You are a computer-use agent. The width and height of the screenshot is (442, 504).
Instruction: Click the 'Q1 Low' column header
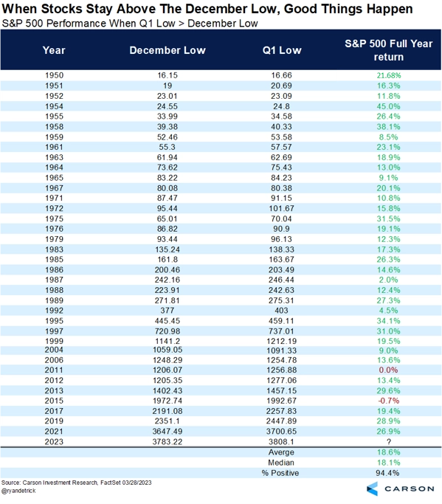(x=282, y=50)
